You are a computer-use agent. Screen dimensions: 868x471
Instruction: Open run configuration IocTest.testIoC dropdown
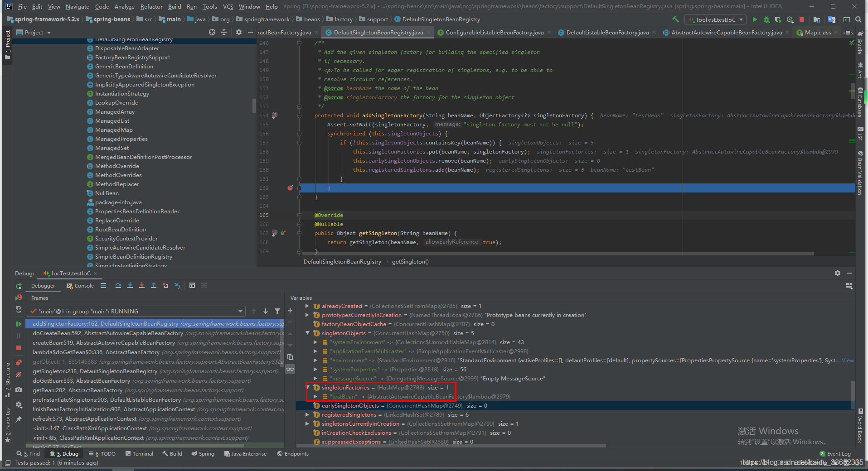(716, 19)
